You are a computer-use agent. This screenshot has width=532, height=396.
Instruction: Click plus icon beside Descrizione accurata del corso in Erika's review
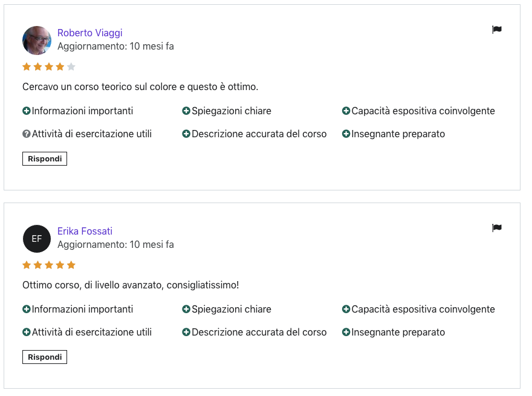[x=186, y=332]
